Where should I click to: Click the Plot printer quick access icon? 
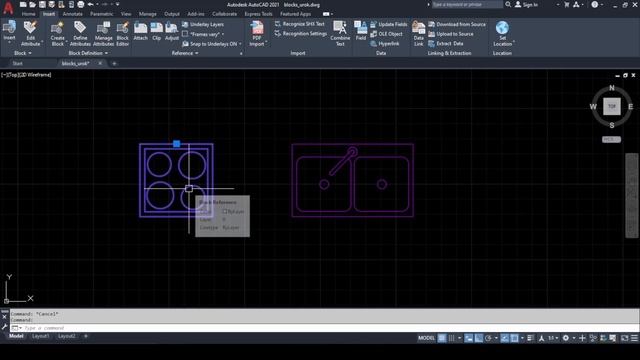tap(80, 4)
